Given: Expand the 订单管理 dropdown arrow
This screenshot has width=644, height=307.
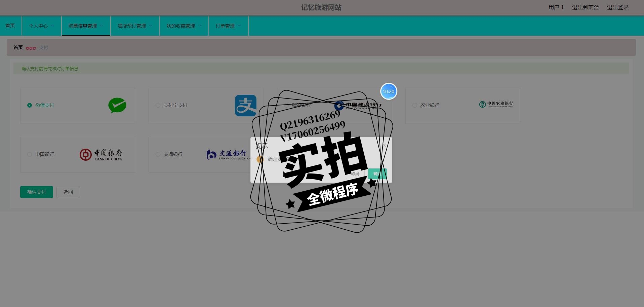Looking at the screenshot, I should [239, 26].
